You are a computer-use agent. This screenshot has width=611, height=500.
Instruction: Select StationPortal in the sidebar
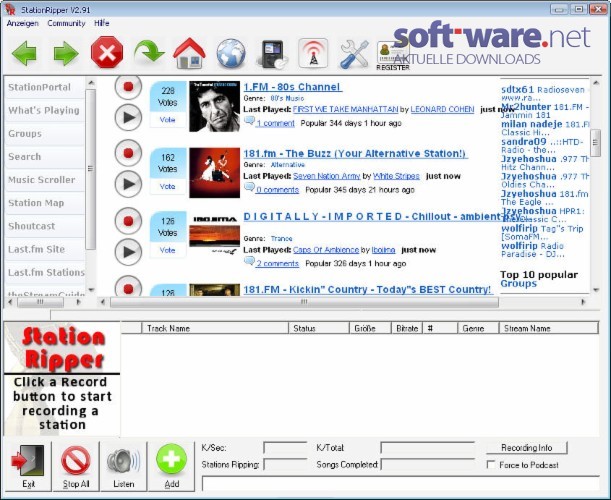tap(45, 87)
